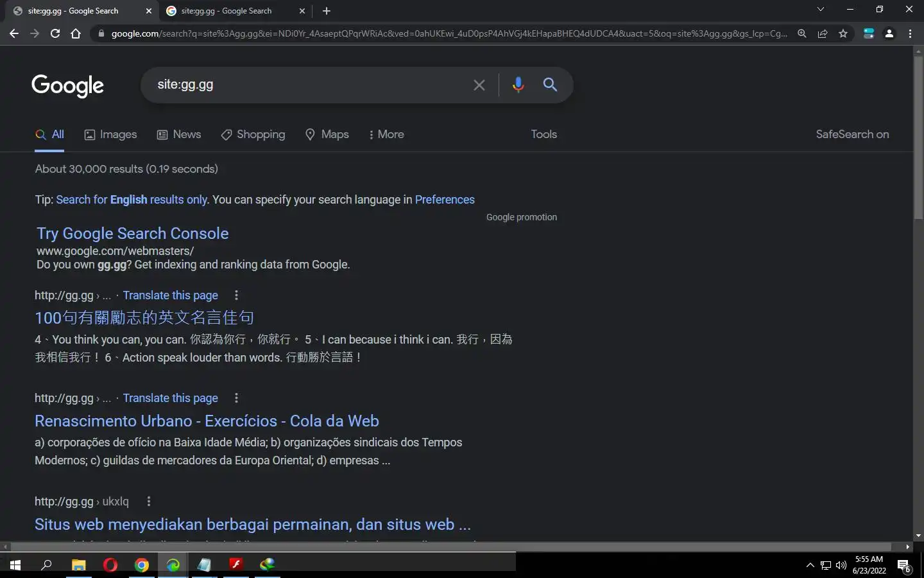Open the Windows Start menu
Viewport: 924px width, 578px height.
pos(15,565)
